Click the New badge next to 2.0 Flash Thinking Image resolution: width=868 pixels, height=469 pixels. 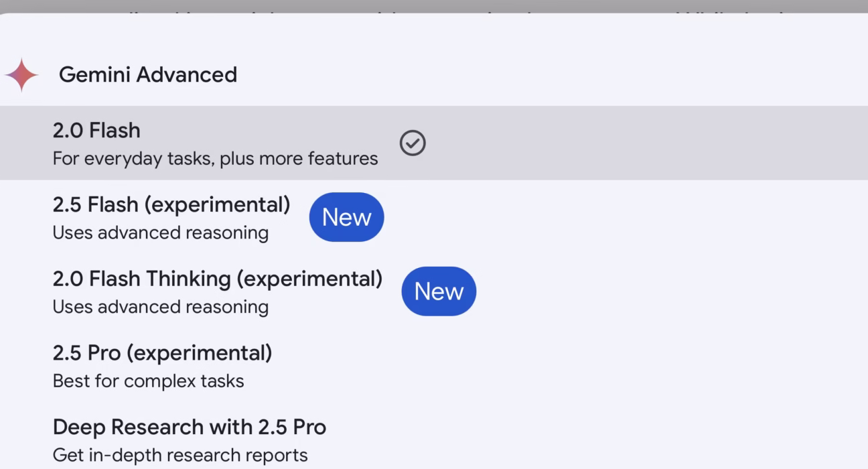click(x=439, y=291)
